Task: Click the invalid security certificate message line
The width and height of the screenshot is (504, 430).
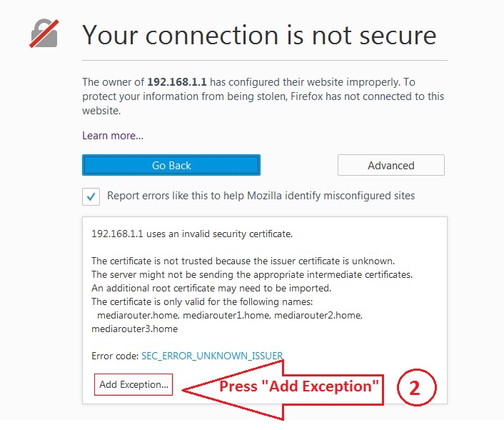Action: pyautogui.click(x=192, y=234)
